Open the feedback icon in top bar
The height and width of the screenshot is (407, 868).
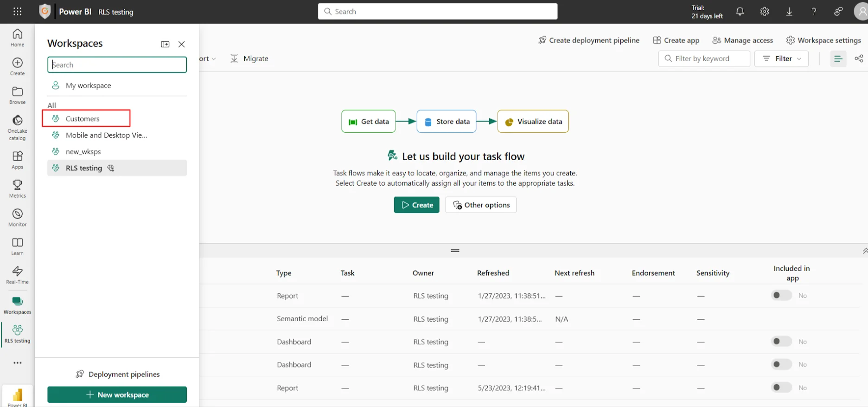(838, 12)
